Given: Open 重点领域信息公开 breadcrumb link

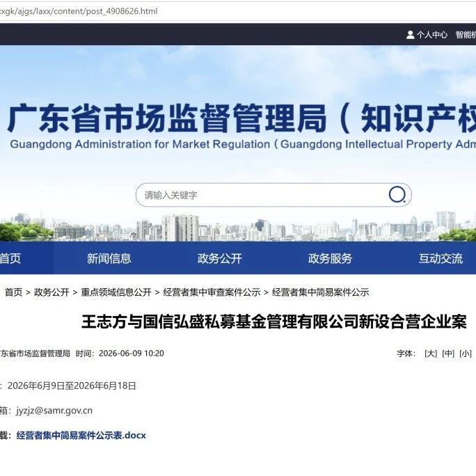Looking at the screenshot, I should click(116, 292).
